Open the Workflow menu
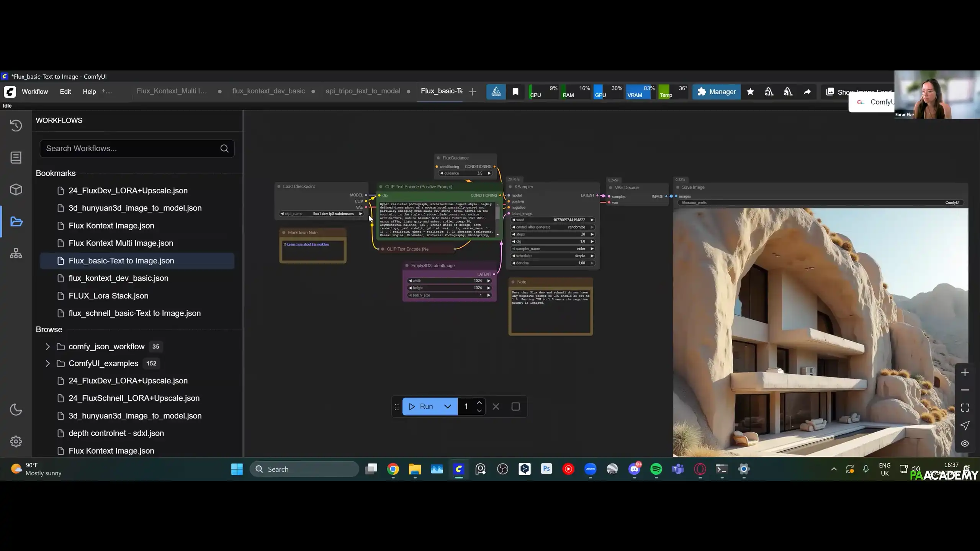 (x=35, y=92)
